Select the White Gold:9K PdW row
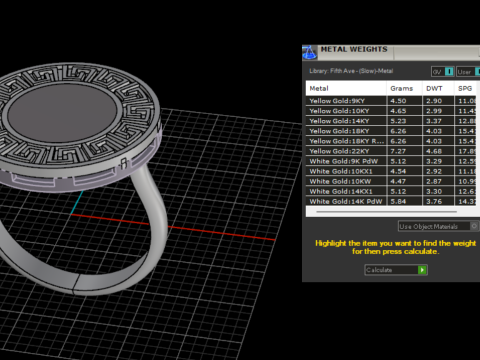Viewport: 480px width, 360px height. pos(391,161)
